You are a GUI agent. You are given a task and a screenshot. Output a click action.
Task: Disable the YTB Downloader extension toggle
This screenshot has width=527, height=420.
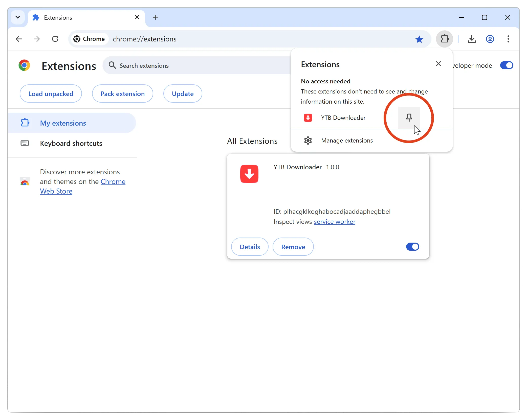pos(412,247)
